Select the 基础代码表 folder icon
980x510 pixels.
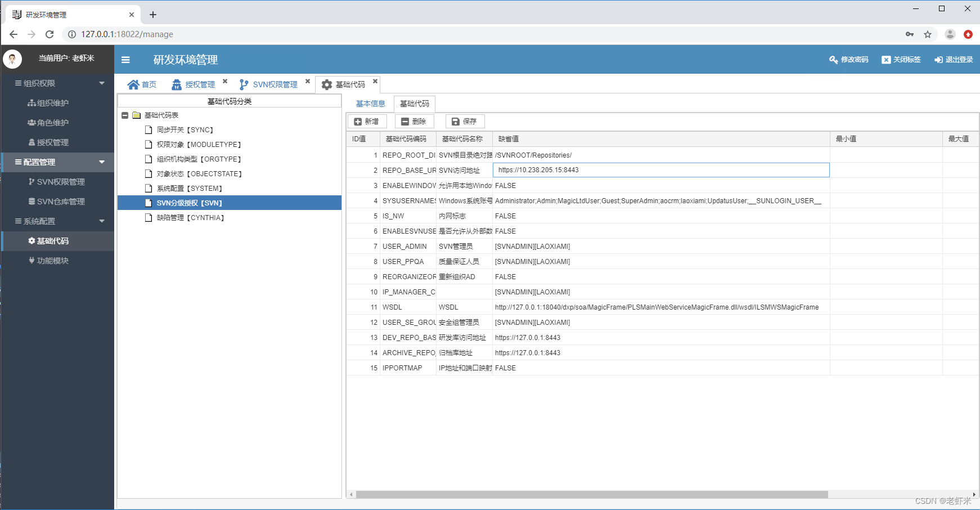point(136,115)
